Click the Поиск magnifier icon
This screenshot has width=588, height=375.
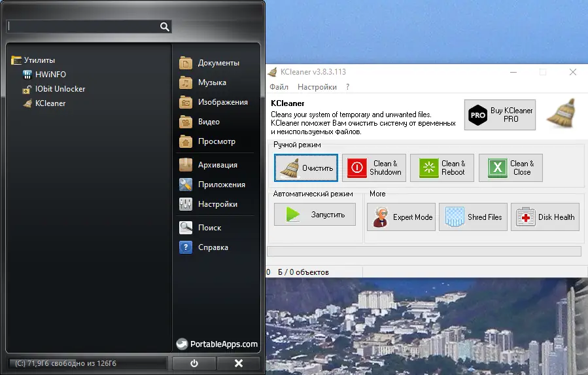tap(186, 228)
